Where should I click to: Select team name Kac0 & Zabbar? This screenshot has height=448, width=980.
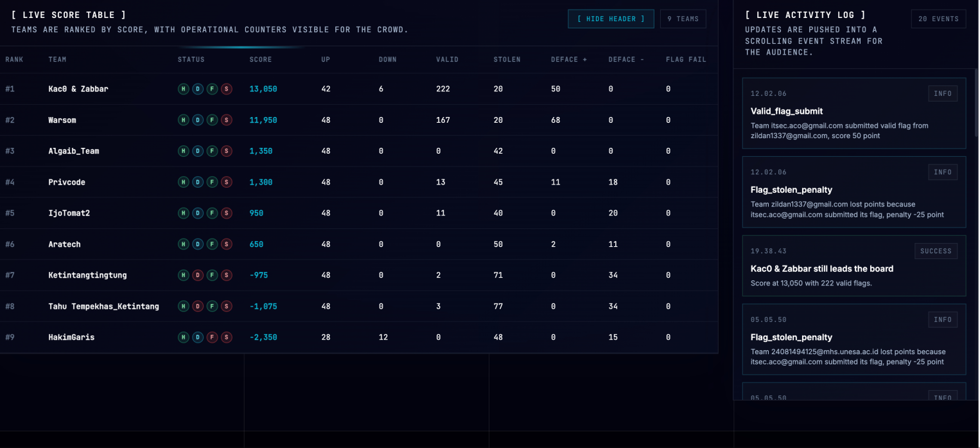[x=78, y=89]
